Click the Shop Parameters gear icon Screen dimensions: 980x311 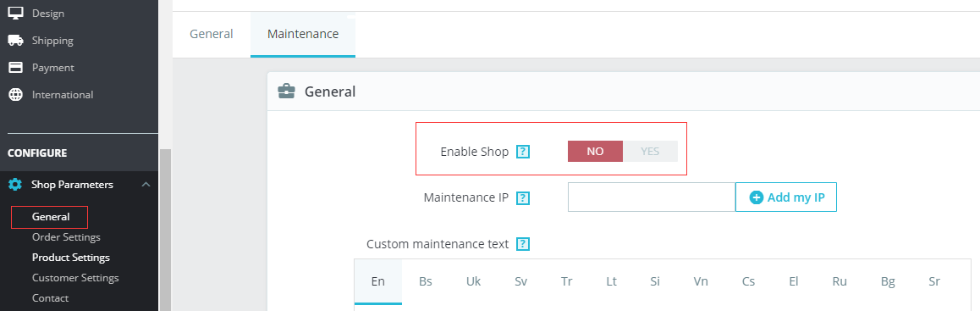click(x=15, y=185)
